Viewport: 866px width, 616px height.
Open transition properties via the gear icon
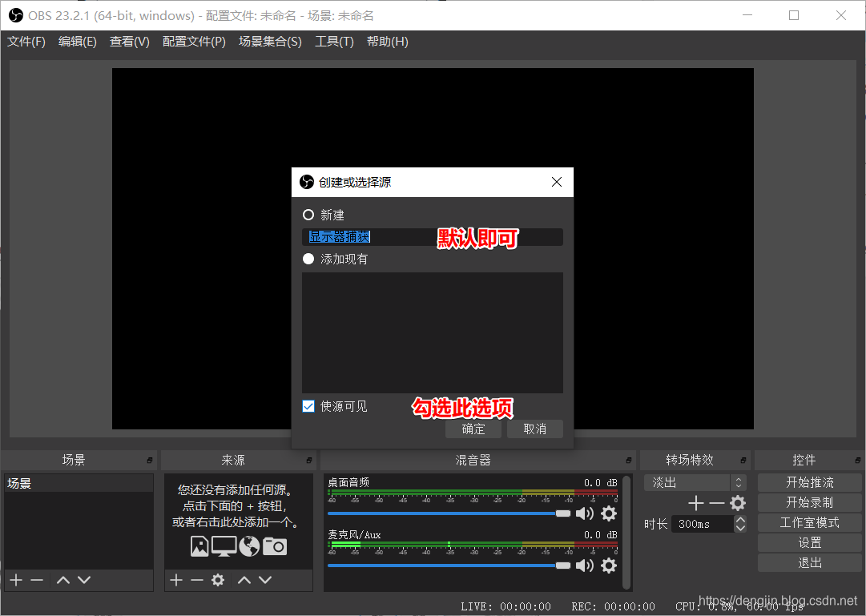tap(738, 503)
